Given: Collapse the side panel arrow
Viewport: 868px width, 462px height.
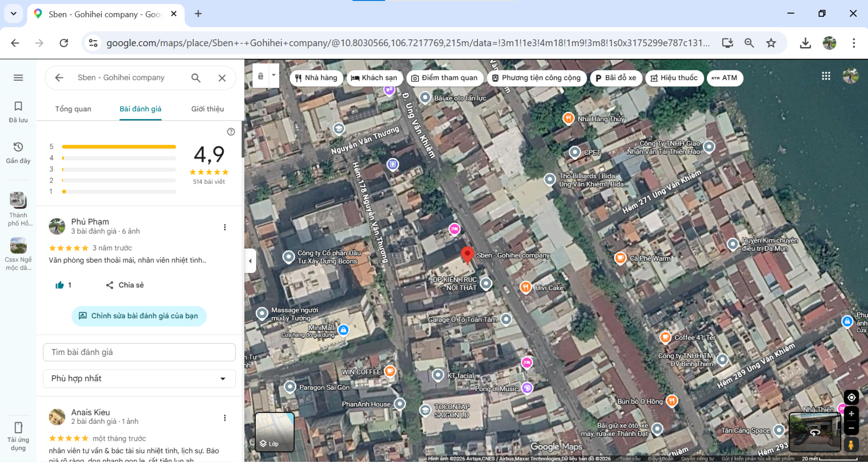Looking at the screenshot, I should coord(250,261).
